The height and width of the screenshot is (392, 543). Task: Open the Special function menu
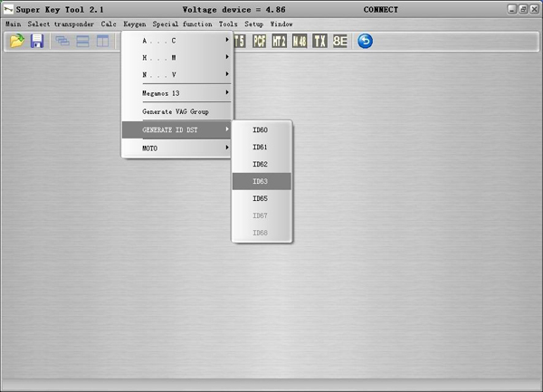click(182, 24)
